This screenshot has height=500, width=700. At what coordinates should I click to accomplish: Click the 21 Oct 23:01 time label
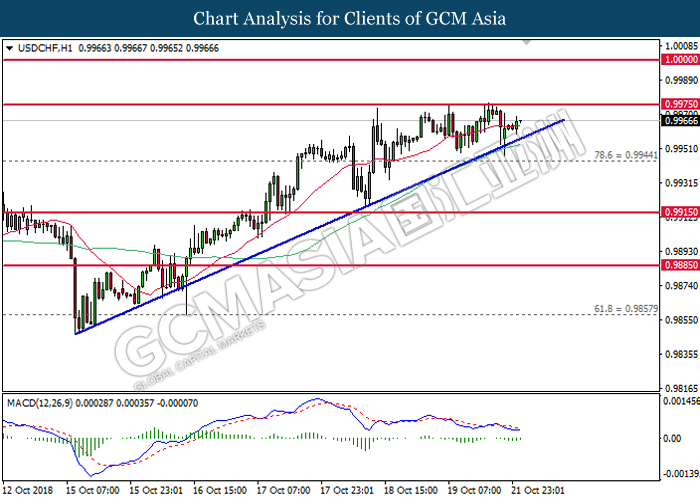538,490
